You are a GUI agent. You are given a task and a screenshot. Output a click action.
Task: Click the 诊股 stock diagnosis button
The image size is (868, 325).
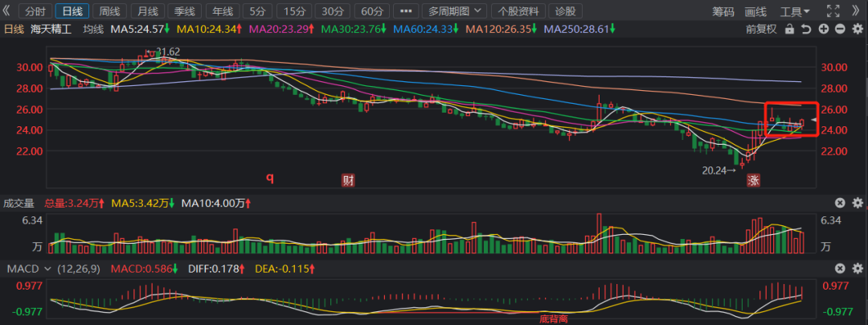tap(566, 11)
